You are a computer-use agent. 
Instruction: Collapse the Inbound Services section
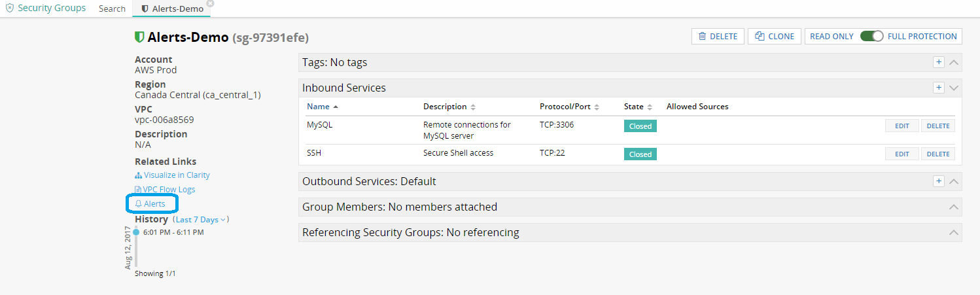953,88
